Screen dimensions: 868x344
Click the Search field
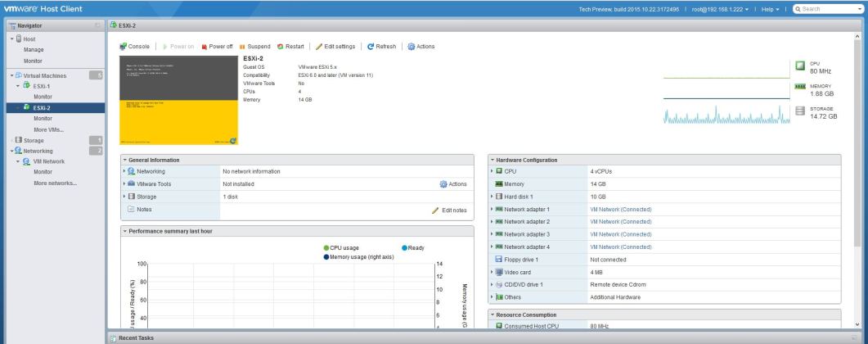[827, 9]
